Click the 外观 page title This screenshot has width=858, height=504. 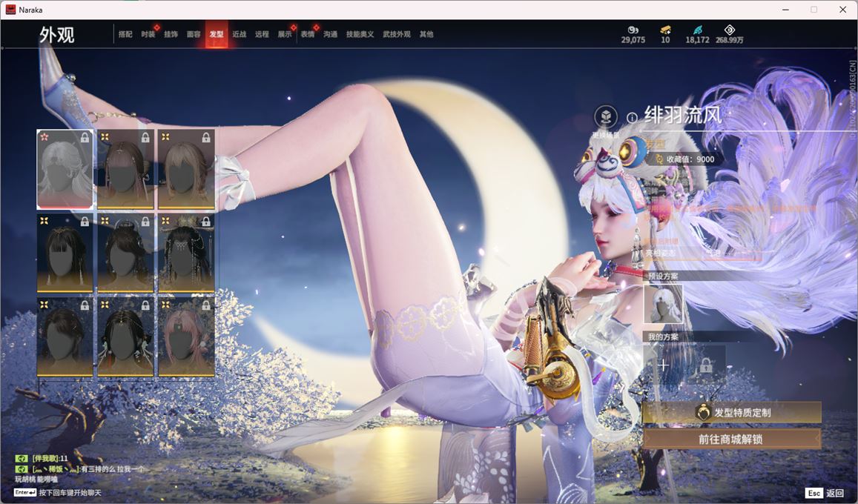(x=56, y=35)
